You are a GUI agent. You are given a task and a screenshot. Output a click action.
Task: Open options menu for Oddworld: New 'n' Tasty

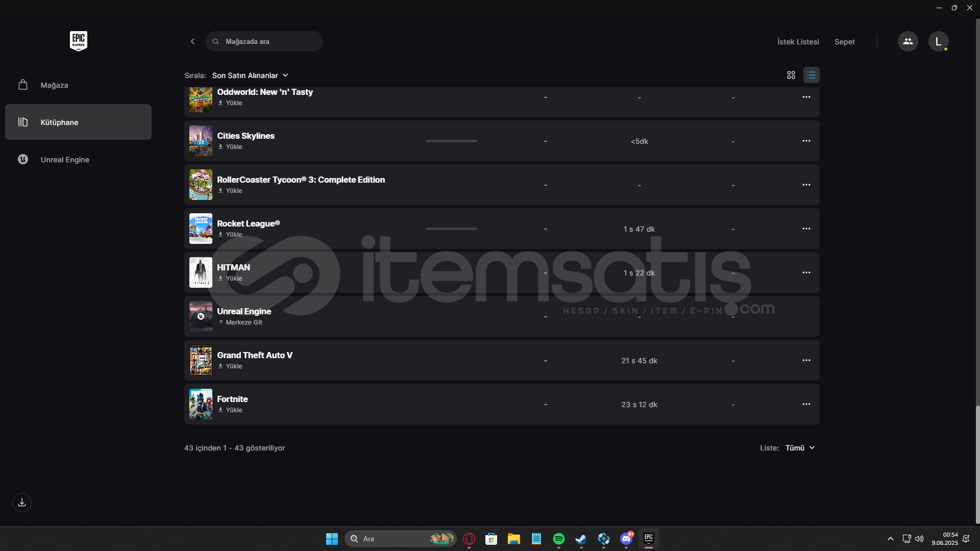pos(806,97)
